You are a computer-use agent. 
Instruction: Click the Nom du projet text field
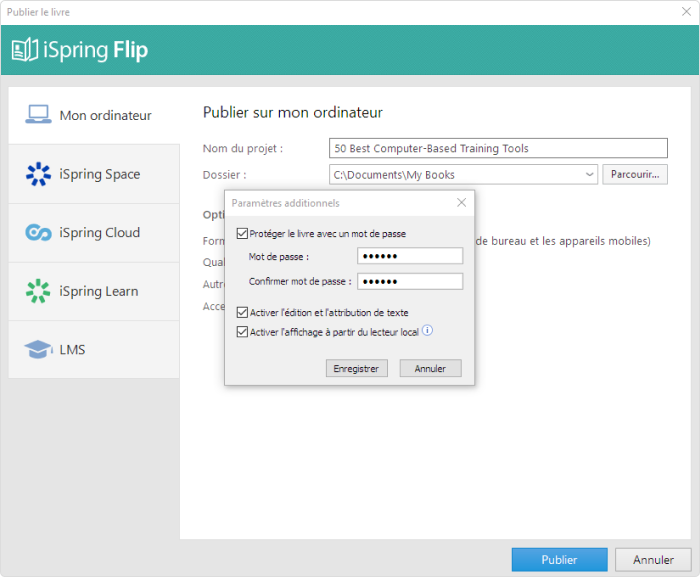498,148
